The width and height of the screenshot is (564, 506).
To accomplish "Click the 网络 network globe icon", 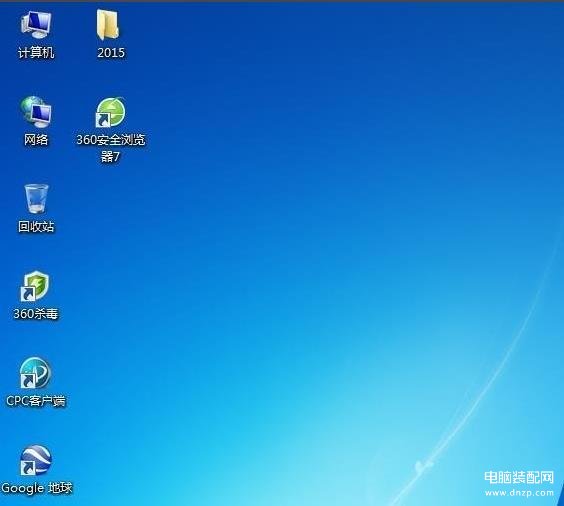I will [x=36, y=112].
